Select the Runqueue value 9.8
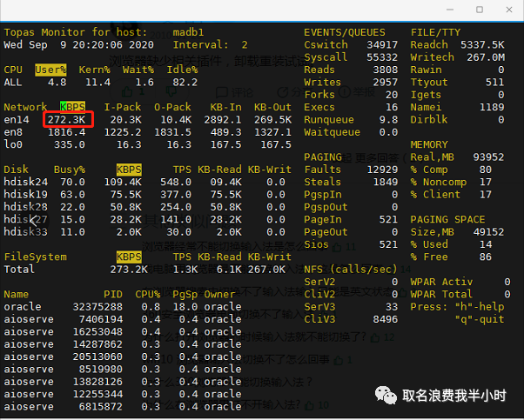 pos(389,120)
